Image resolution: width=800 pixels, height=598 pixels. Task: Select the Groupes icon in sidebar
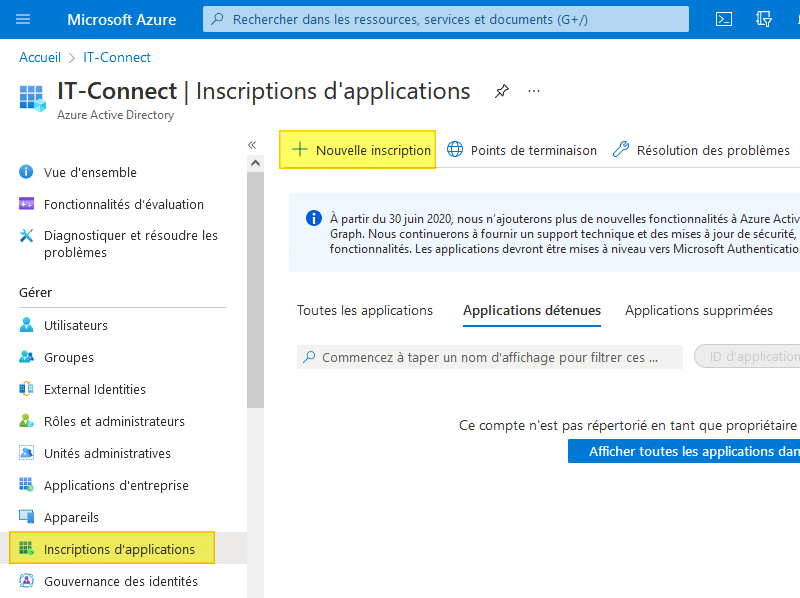pyautogui.click(x=27, y=357)
